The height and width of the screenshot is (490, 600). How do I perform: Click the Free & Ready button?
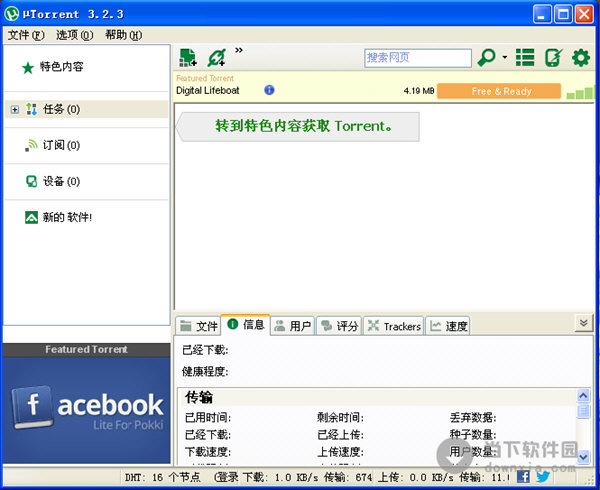pos(499,91)
